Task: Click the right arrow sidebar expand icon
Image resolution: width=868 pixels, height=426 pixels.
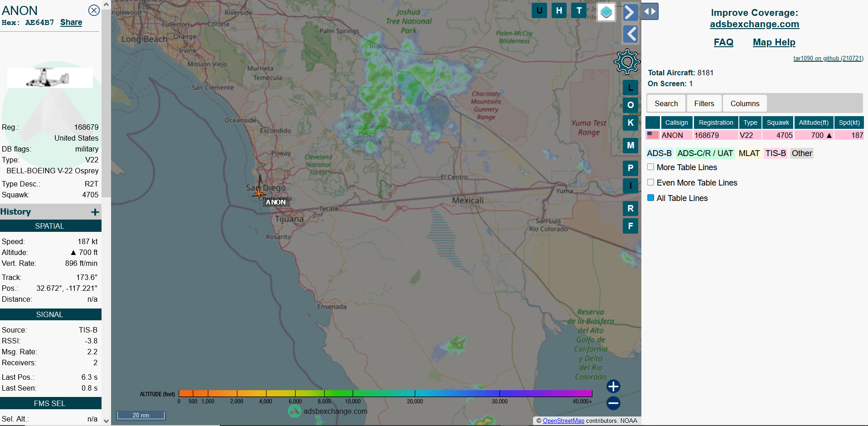Action: (630, 12)
